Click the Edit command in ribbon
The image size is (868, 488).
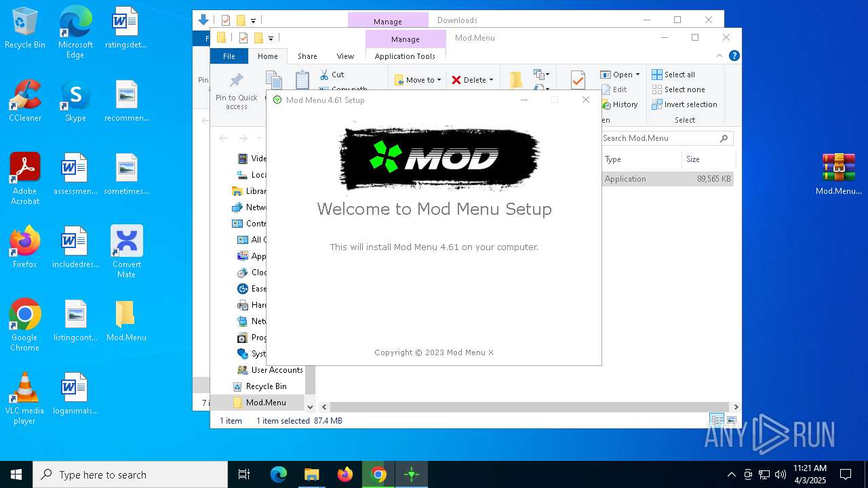[x=614, y=89]
